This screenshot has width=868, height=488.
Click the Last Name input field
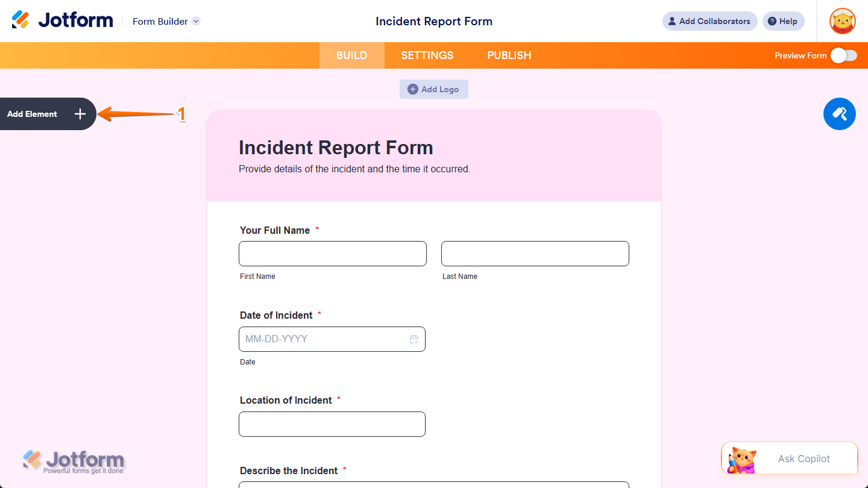point(535,254)
